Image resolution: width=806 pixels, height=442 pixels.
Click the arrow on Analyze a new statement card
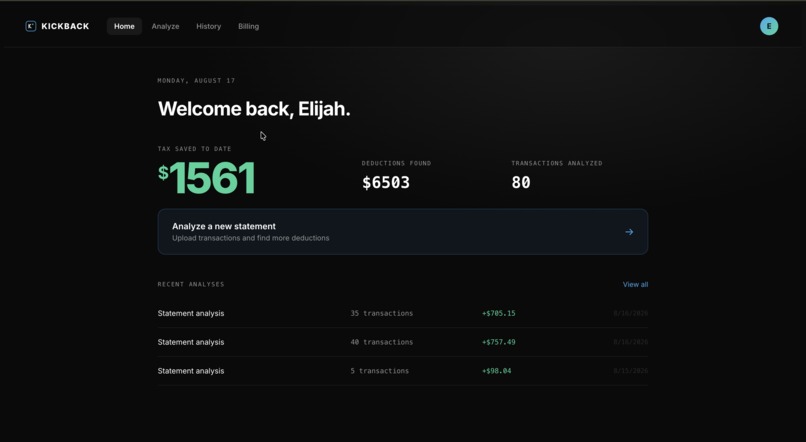629,232
